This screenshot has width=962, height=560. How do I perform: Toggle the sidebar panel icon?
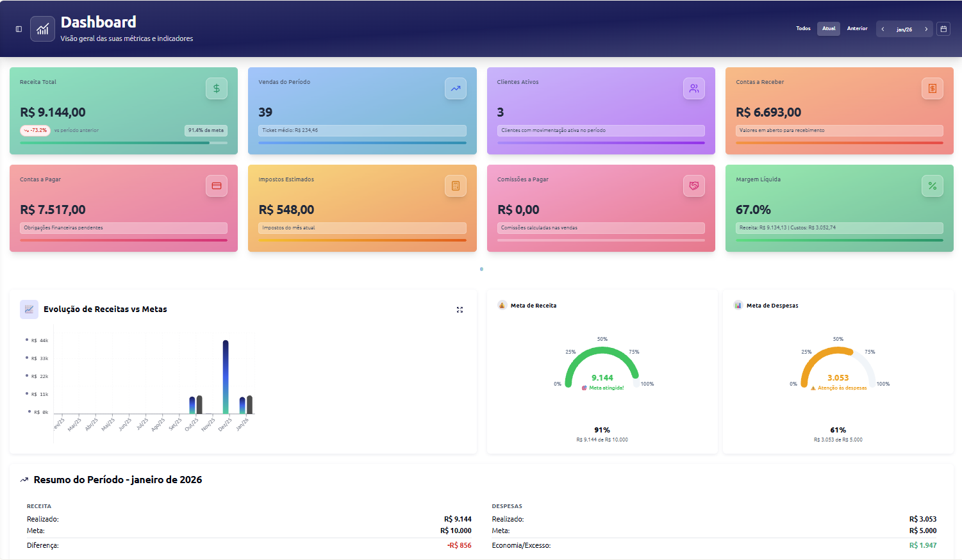pyautogui.click(x=19, y=29)
